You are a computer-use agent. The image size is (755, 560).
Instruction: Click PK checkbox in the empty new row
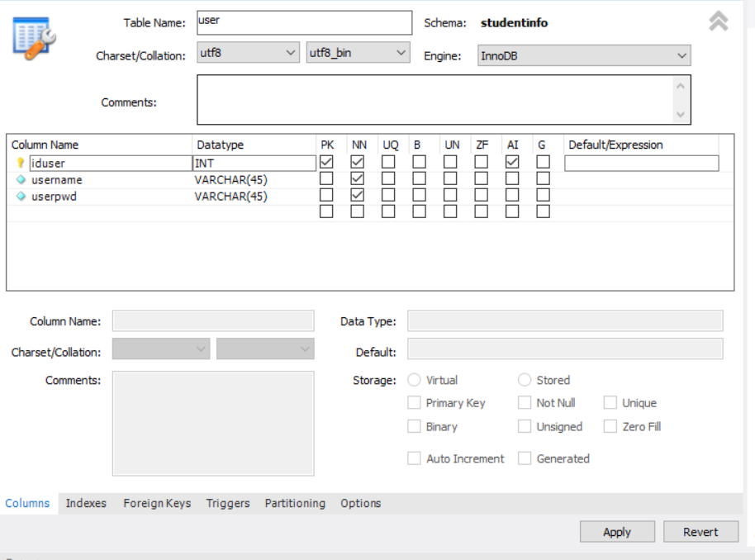(x=326, y=211)
